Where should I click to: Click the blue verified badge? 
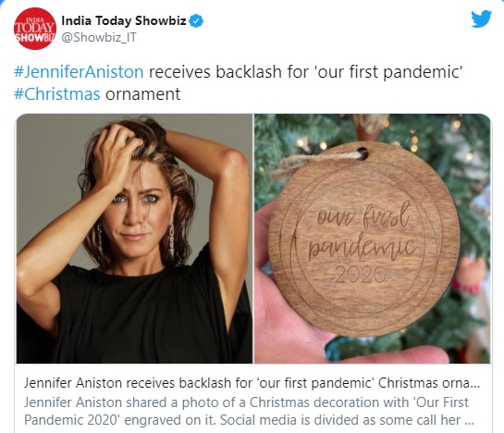coord(196,21)
